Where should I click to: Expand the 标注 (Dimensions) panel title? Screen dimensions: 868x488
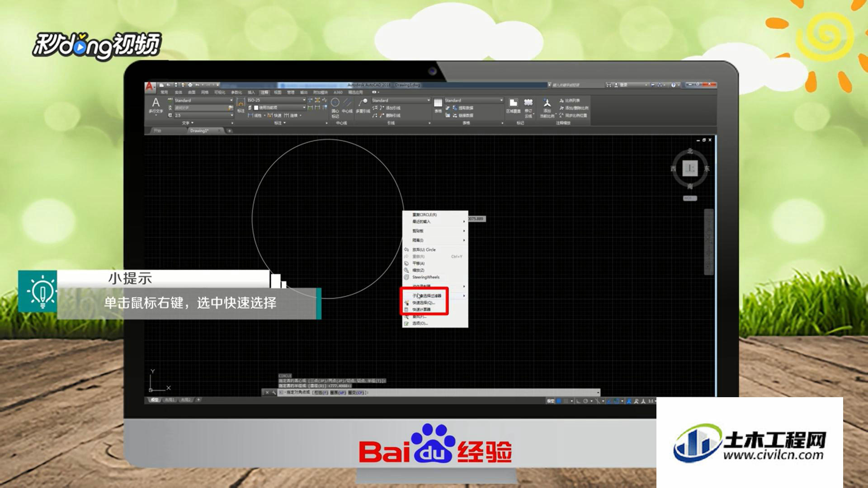pos(280,123)
